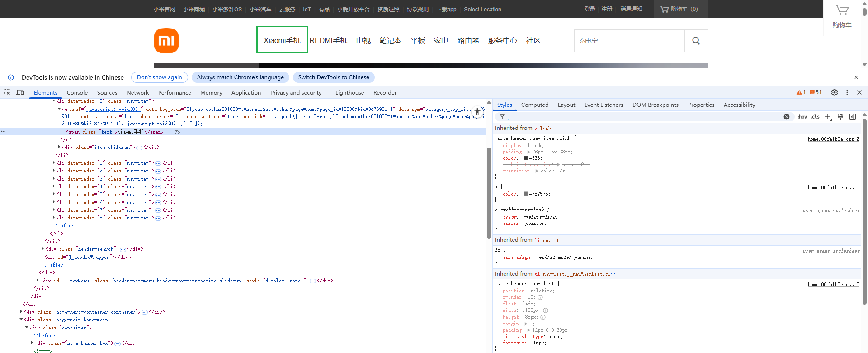
Task: Toggle the inspect element picker icon
Action: click(7, 92)
